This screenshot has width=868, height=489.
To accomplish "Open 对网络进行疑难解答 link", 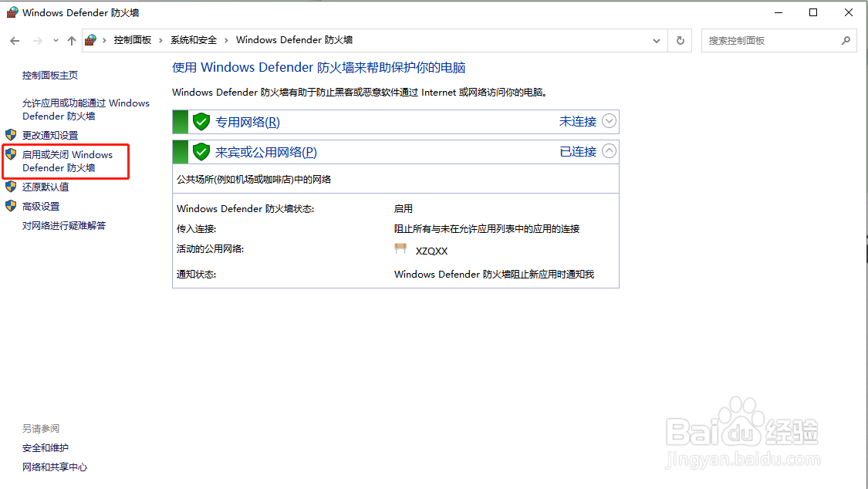I will [64, 226].
